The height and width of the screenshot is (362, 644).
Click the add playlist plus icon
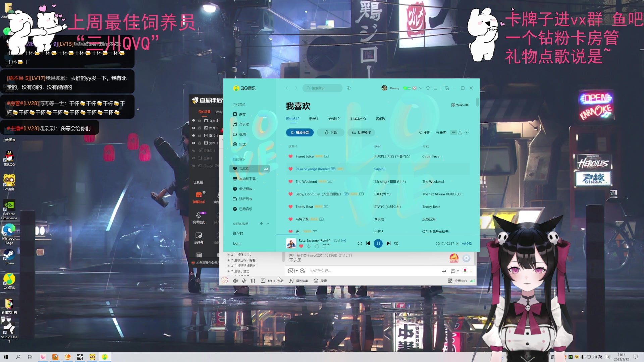point(261,224)
